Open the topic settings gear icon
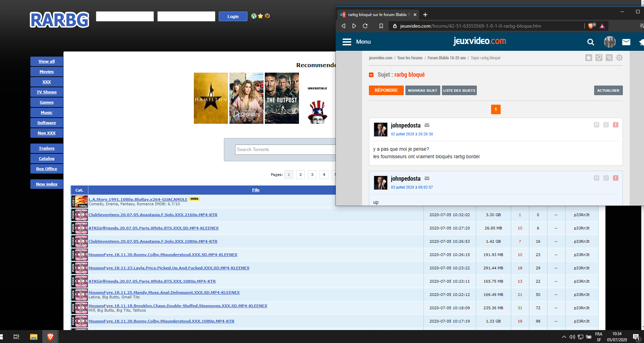This screenshot has height=343, width=644. (x=619, y=58)
